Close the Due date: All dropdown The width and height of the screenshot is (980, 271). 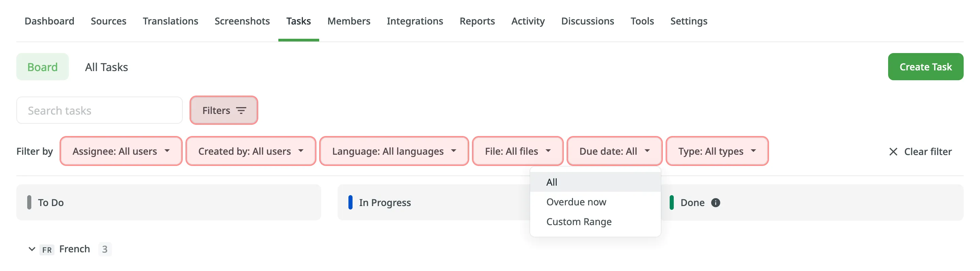(615, 151)
